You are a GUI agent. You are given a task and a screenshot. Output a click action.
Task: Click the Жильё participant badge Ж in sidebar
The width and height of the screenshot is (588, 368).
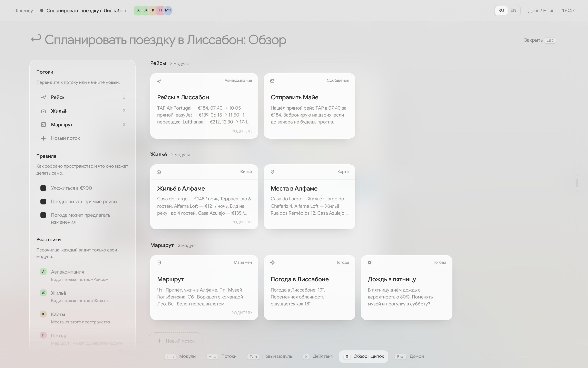[x=43, y=293]
